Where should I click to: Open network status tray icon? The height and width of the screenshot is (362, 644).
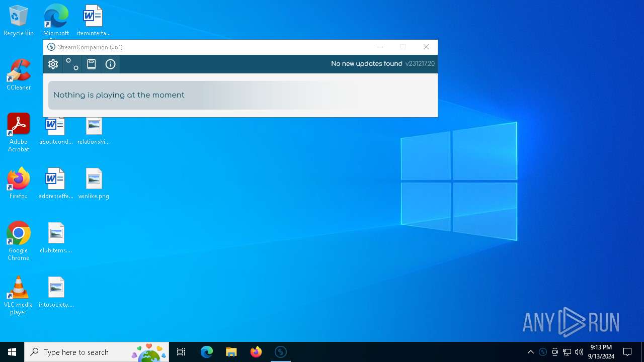coord(567,352)
